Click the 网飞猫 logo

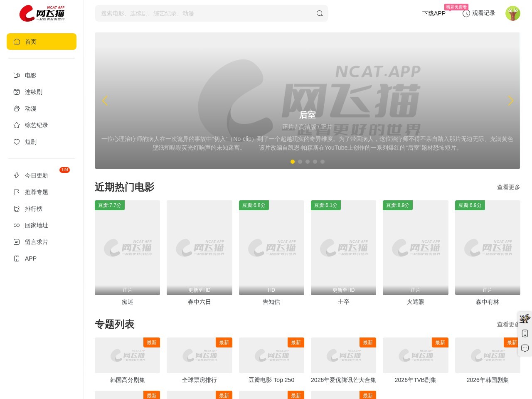point(42,13)
